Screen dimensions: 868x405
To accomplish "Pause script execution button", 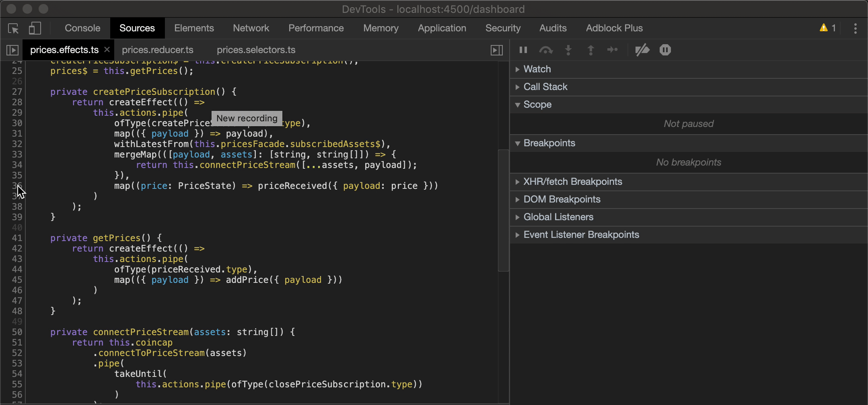I will tap(523, 50).
